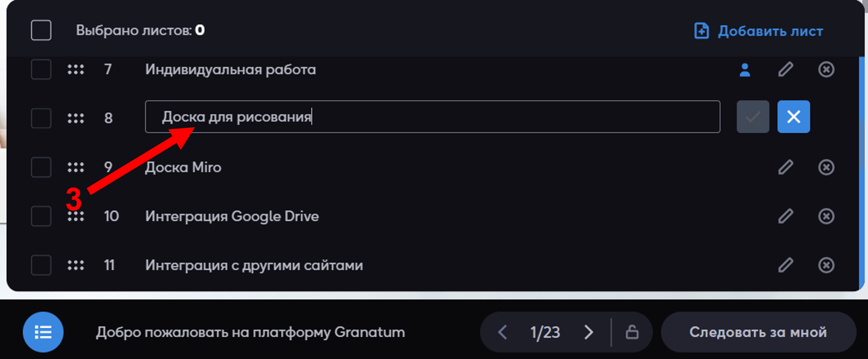This screenshot has width=868, height=359.
Task: Confirm rename with the checkmark button
Action: (x=753, y=117)
